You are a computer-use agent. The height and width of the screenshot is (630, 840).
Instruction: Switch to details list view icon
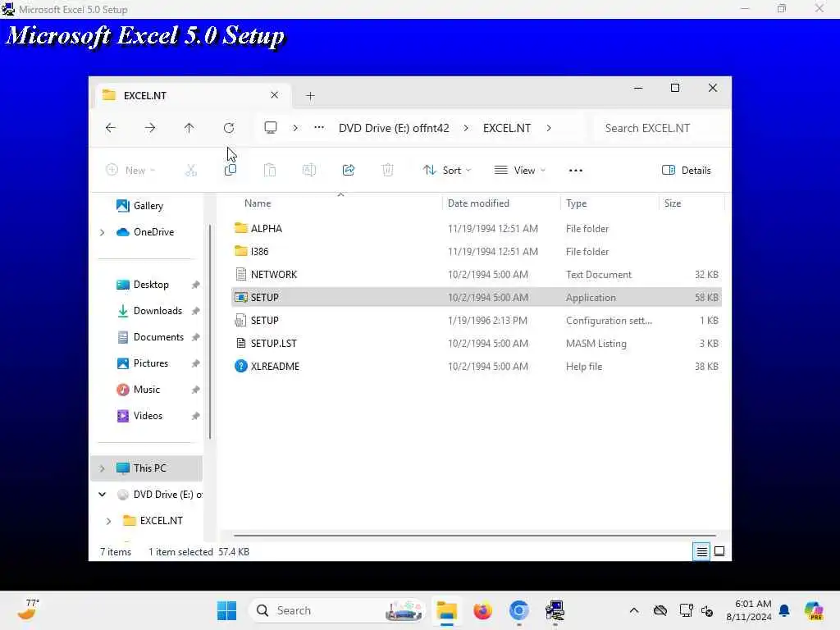pos(701,551)
